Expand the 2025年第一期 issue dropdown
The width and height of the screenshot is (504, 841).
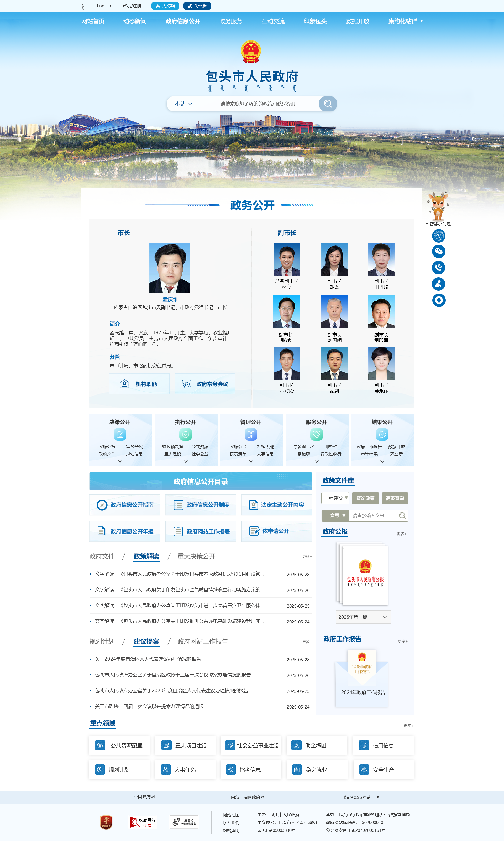(x=363, y=617)
